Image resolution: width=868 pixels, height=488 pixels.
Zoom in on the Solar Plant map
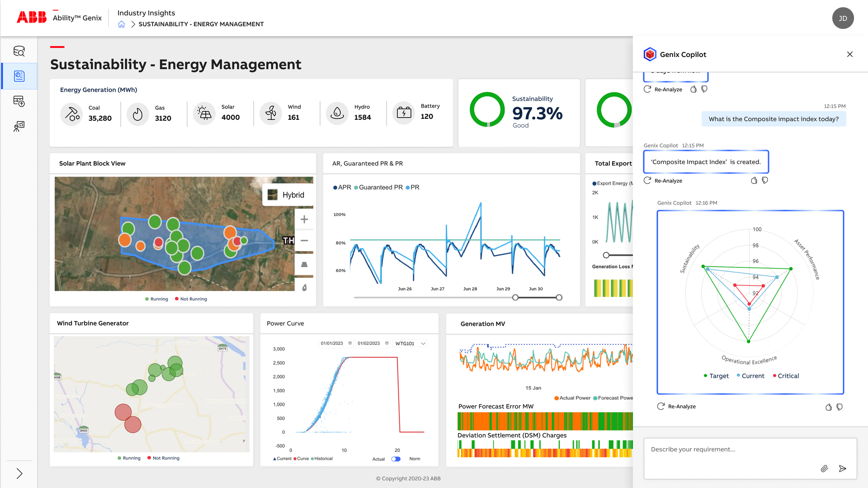coord(304,219)
